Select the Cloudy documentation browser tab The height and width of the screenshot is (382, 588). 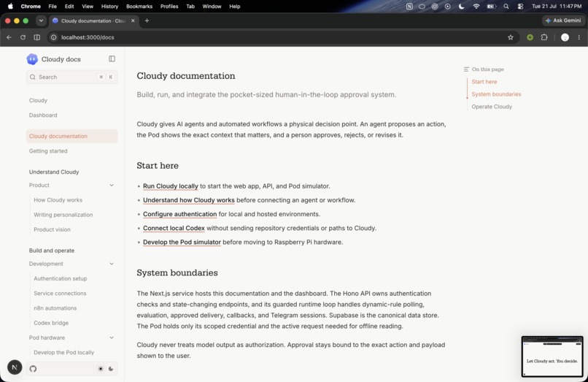pyautogui.click(x=94, y=20)
